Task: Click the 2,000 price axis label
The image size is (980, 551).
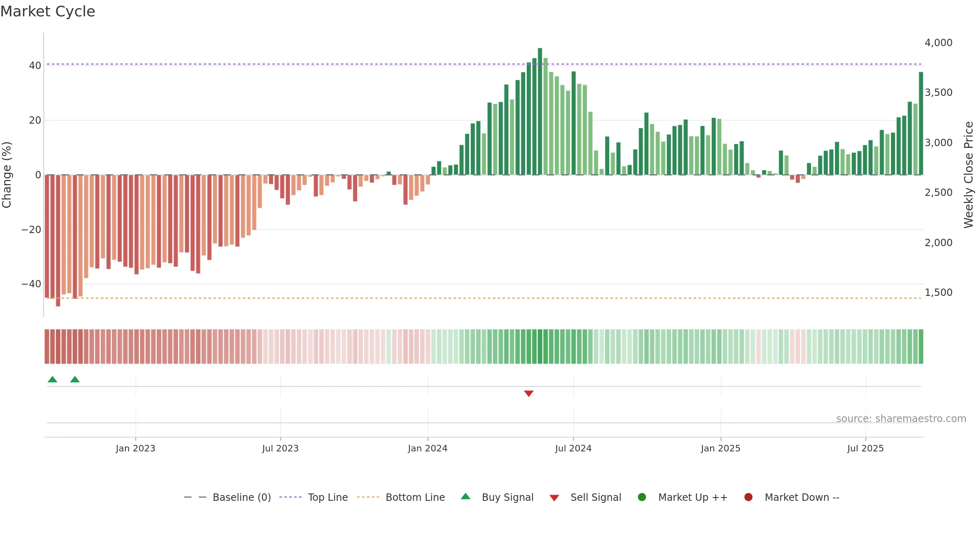Action: click(x=938, y=242)
